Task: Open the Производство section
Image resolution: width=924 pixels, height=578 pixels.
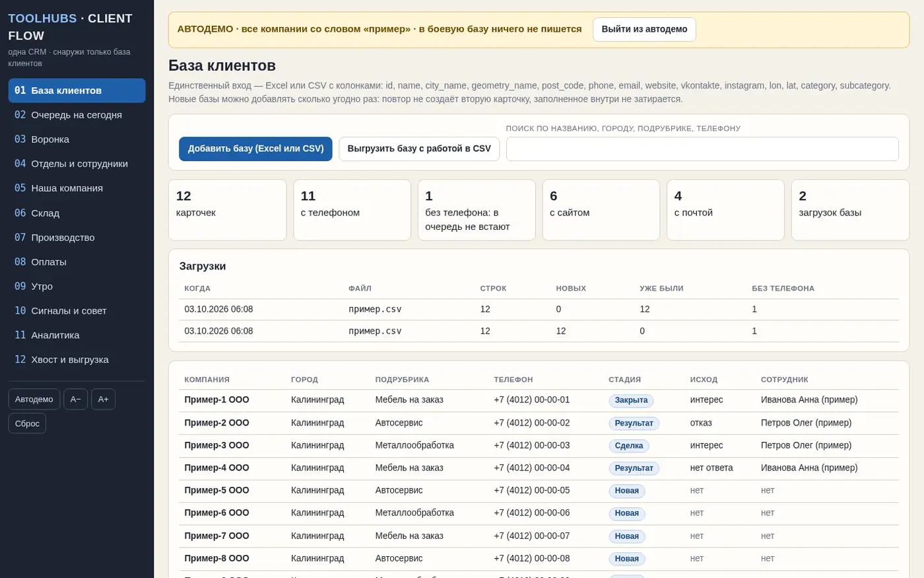Action: 77,237
